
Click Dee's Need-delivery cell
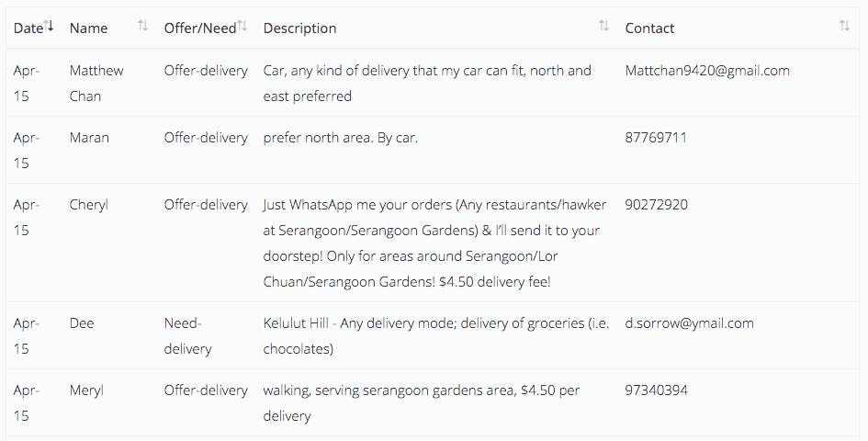click(187, 335)
